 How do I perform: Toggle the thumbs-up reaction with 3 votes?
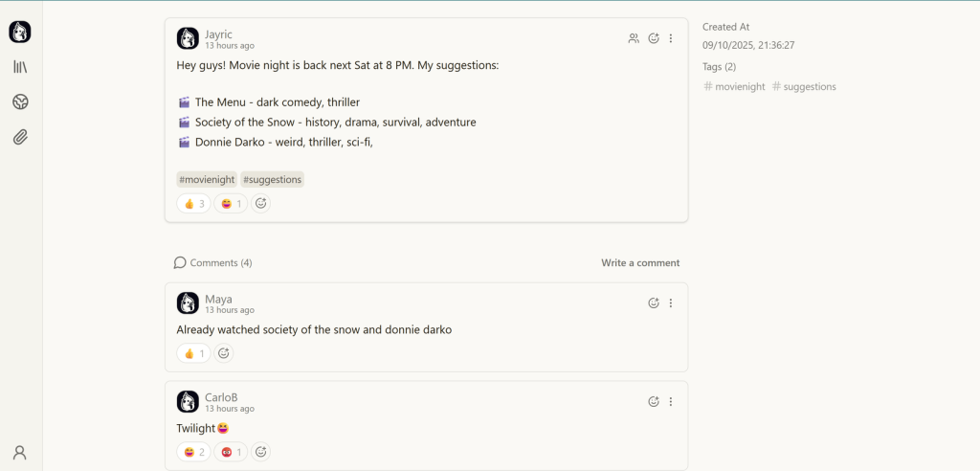pyautogui.click(x=193, y=203)
